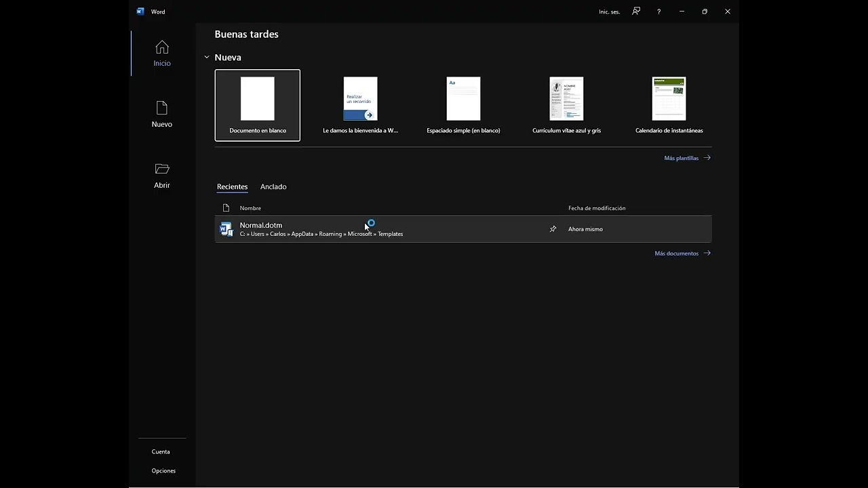The height and width of the screenshot is (488, 868).
Task: Open Word Opciones
Action: 163,470
